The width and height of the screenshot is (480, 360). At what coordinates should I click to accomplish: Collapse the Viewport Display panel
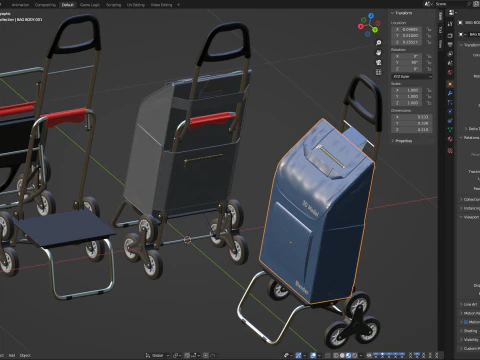[470, 217]
